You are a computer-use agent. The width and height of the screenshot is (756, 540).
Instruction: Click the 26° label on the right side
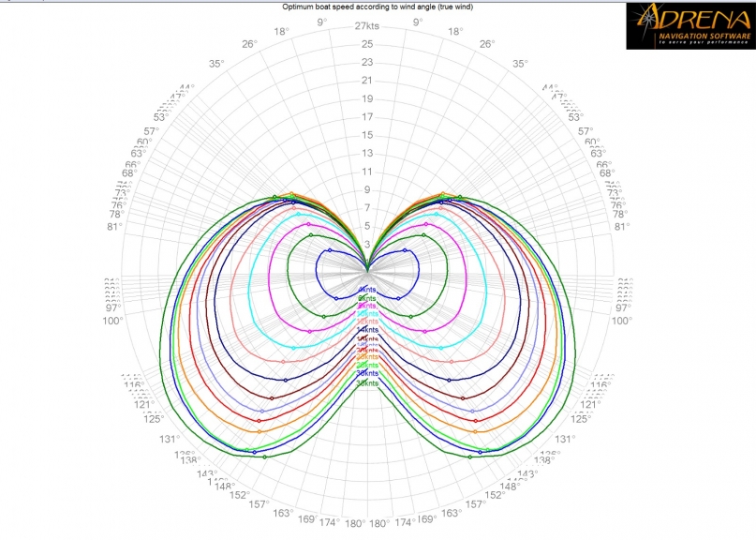coord(487,44)
